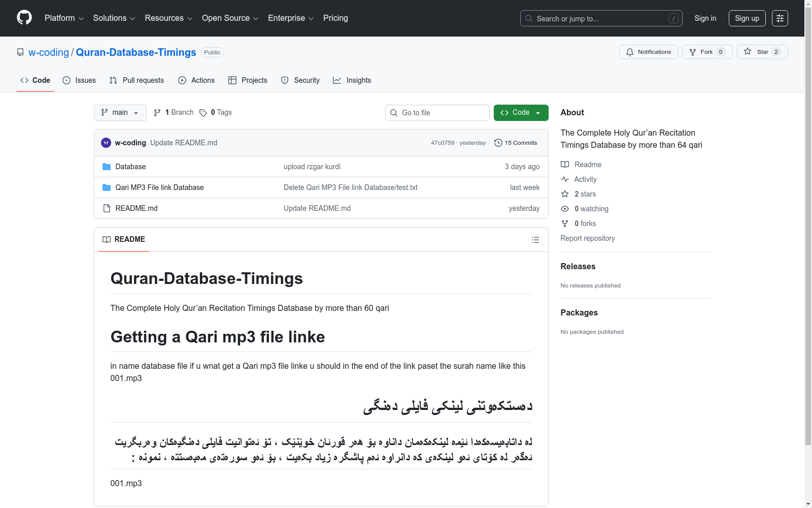
Task: Open the Database folder name
Action: point(130,167)
